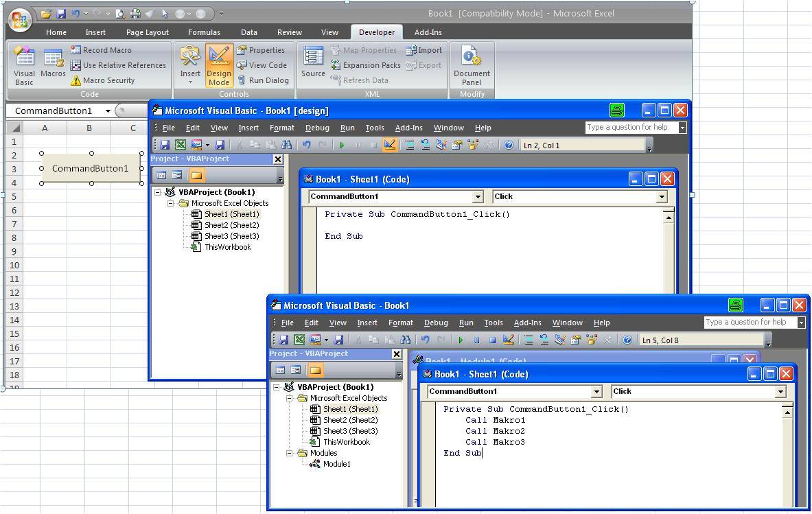Image resolution: width=812 pixels, height=514 pixels.
Task: Open Click procedure dropdown in design code window
Action: 662,197
